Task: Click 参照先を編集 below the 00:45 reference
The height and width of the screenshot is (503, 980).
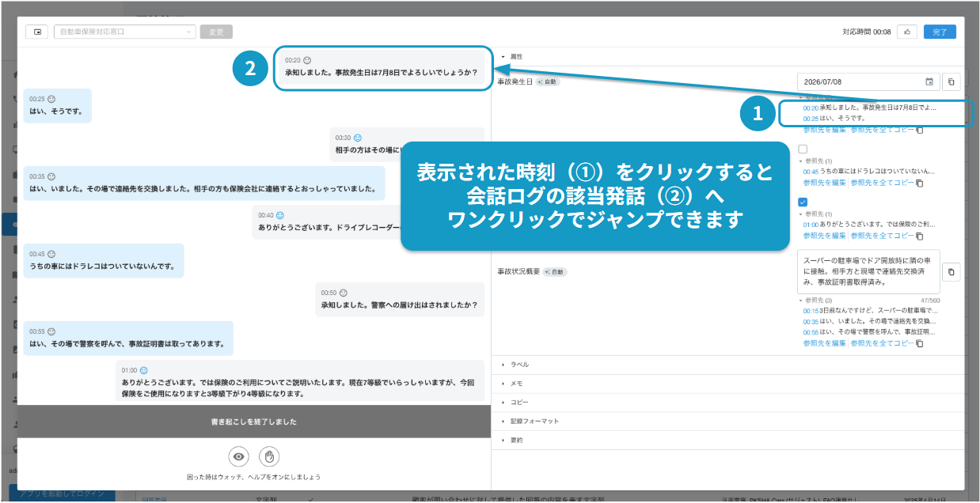Action: (x=824, y=183)
